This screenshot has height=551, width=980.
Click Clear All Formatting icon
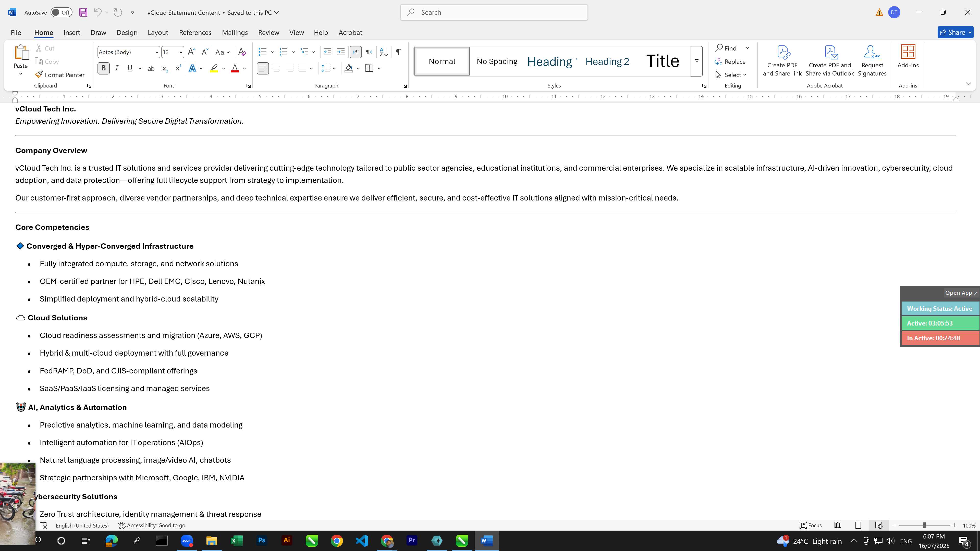[242, 52]
